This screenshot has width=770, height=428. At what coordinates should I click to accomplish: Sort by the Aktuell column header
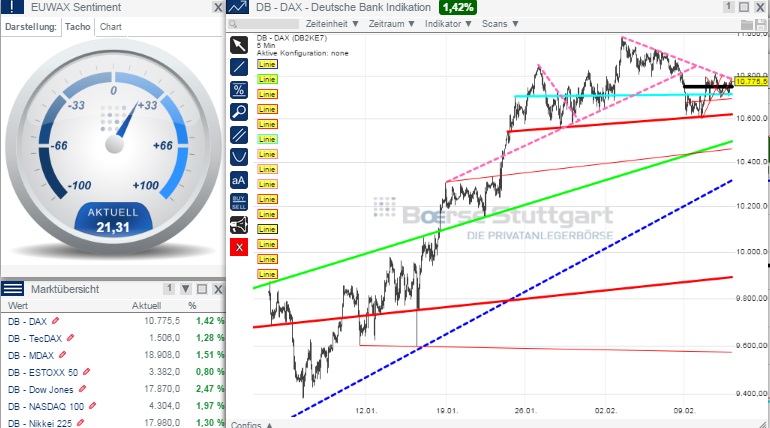click(146, 305)
